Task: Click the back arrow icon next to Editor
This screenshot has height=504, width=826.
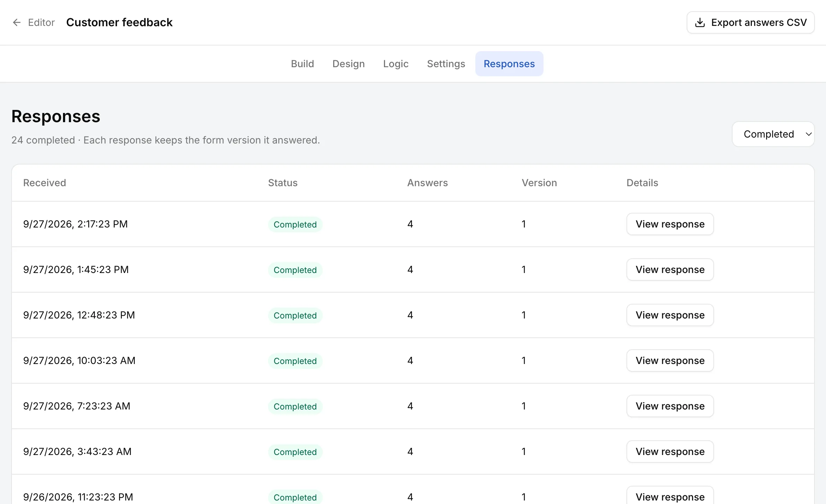Action: coord(16,22)
